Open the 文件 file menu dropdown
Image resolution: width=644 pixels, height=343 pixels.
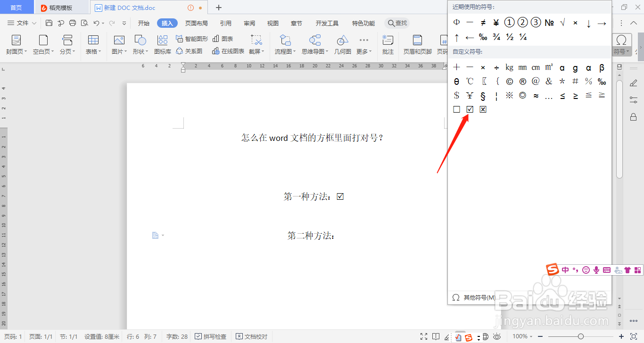pos(22,23)
